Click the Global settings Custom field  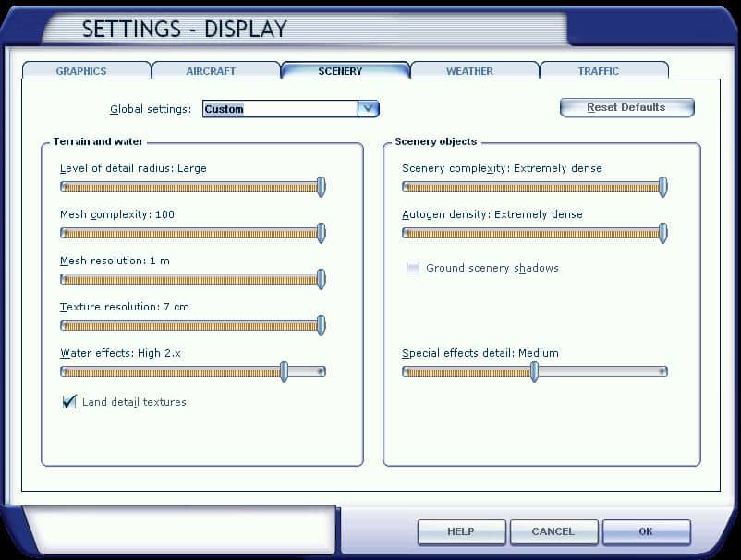click(x=279, y=109)
